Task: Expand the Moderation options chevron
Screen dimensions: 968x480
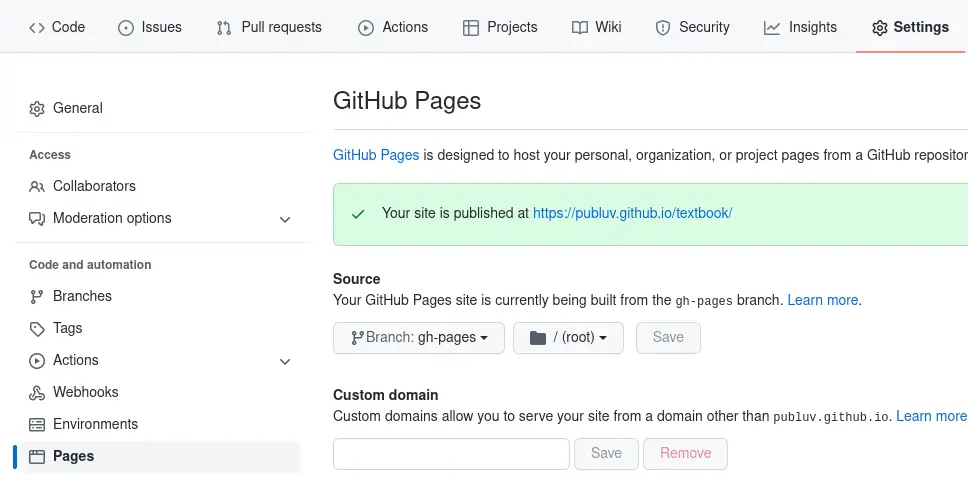Action: click(x=285, y=220)
